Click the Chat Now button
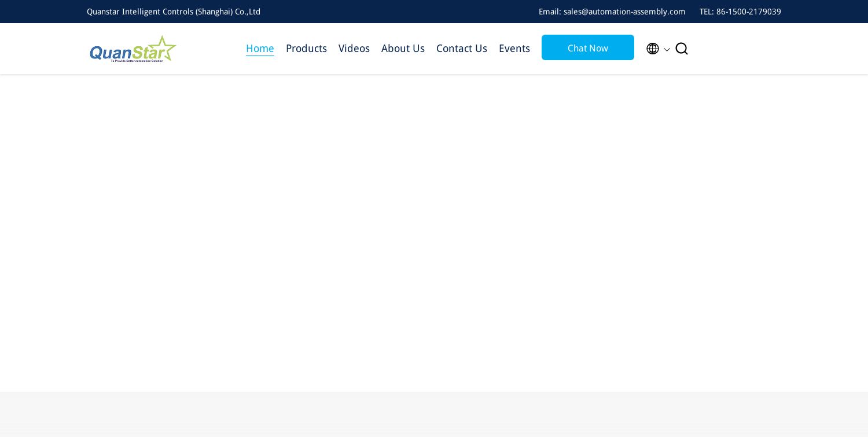Screen dimensions: 868x437 588,48
